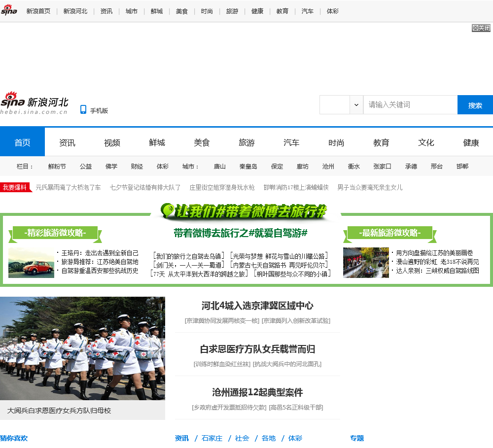Open the 带着微博去旅行之#就爱自驾游# heading
Image resolution: width=493 pixels, height=448 pixels.
(x=241, y=233)
